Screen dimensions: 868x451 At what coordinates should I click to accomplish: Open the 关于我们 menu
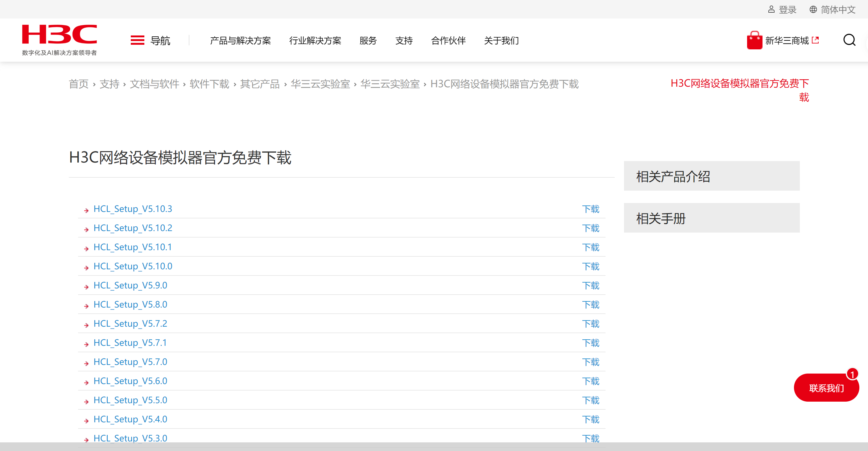(x=501, y=40)
